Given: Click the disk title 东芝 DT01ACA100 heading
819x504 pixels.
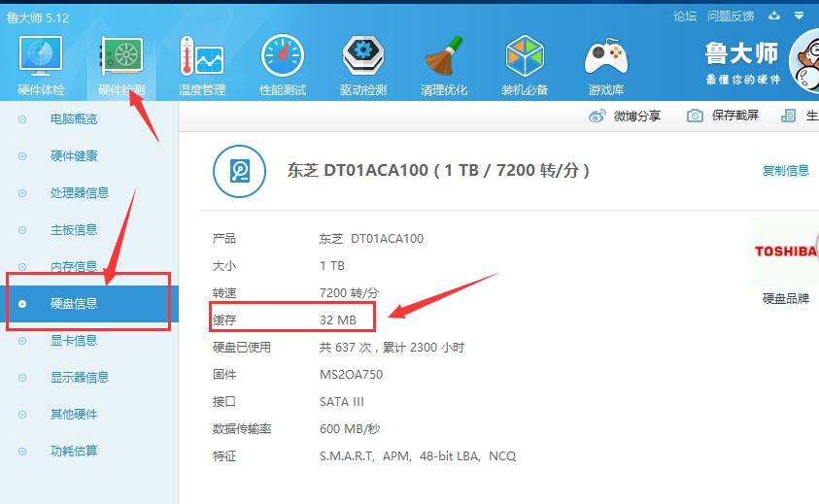Looking at the screenshot, I should (438, 170).
